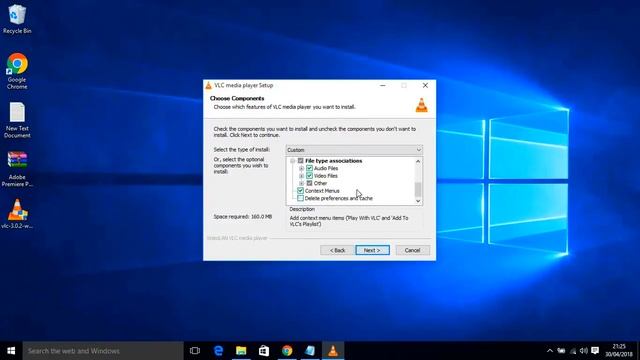Screen dimensions: 640x360
Task: Toggle the Other file types checkbox
Action: 309,183
